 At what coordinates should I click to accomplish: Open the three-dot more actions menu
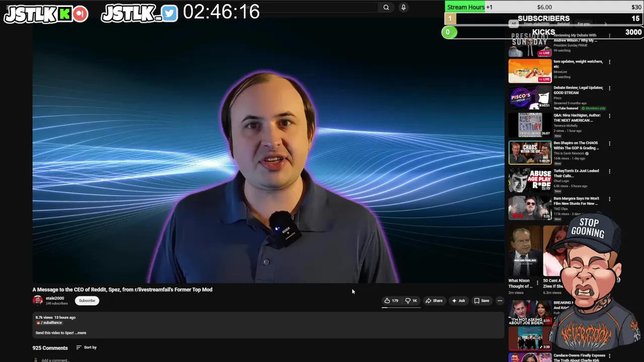point(500,301)
